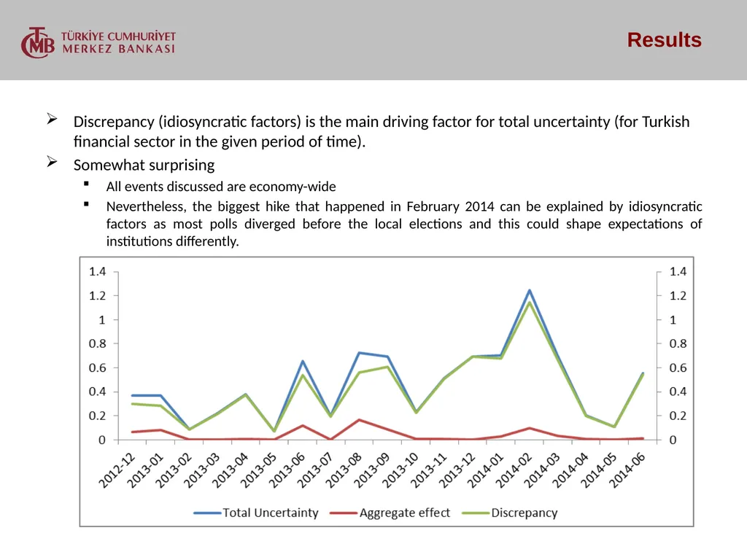Click the 2014-06 x-axis label

point(627,470)
